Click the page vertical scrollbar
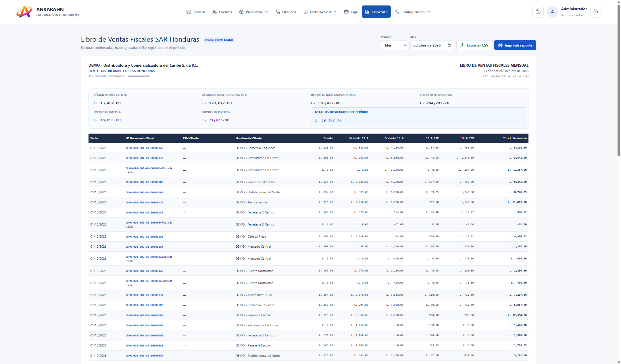This screenshot has height=364, width=621. [619, 80]
